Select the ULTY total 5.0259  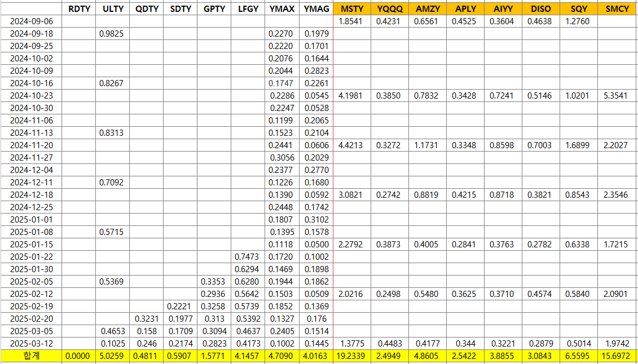[113, 356]
